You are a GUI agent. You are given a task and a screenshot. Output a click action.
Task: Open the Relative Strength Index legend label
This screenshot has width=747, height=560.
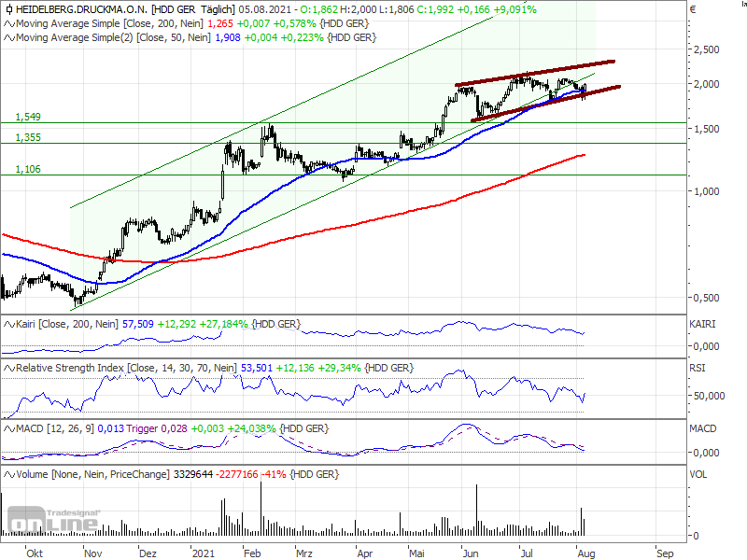tap(69, 369)
